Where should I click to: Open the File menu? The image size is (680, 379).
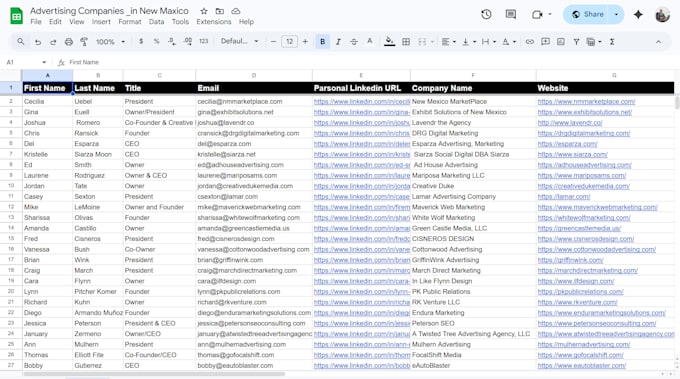[x=36, y=22]
